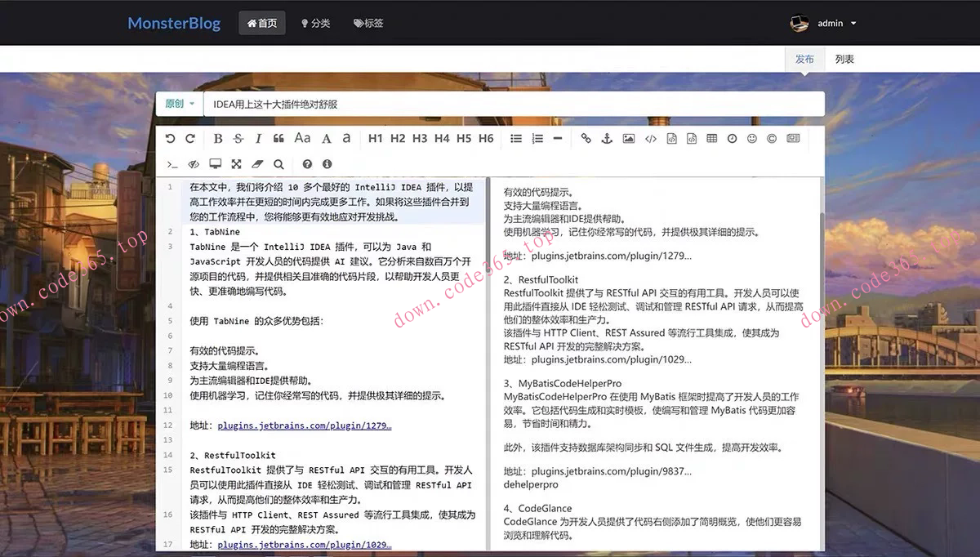
Task: Insert an image via the picture icon
Action: coord(628,139)
